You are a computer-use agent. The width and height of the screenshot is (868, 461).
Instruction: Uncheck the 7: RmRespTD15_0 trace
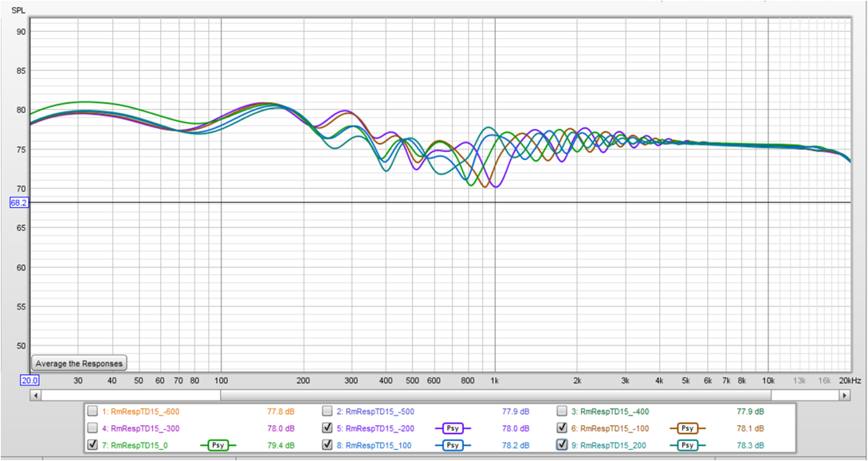93,444
